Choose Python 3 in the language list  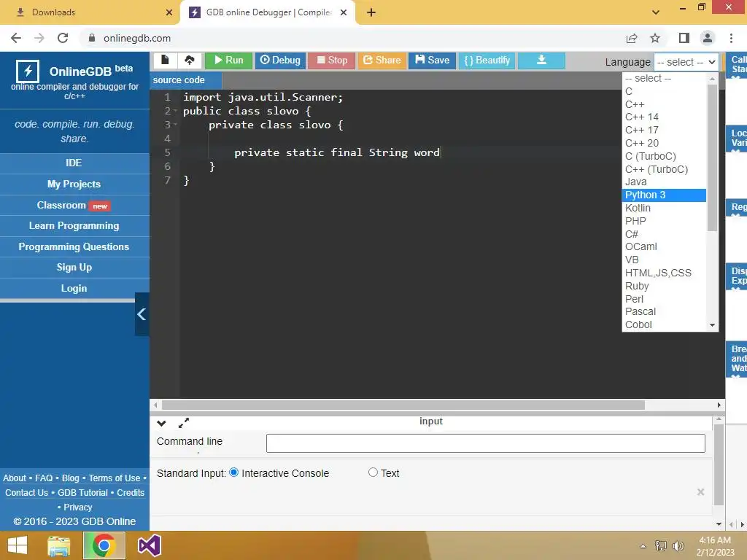coord(664,195)
